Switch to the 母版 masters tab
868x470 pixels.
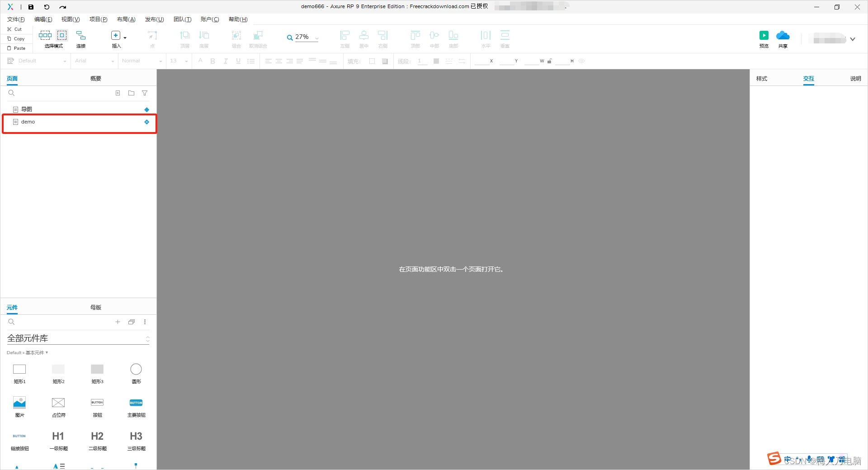click(95, 307)
